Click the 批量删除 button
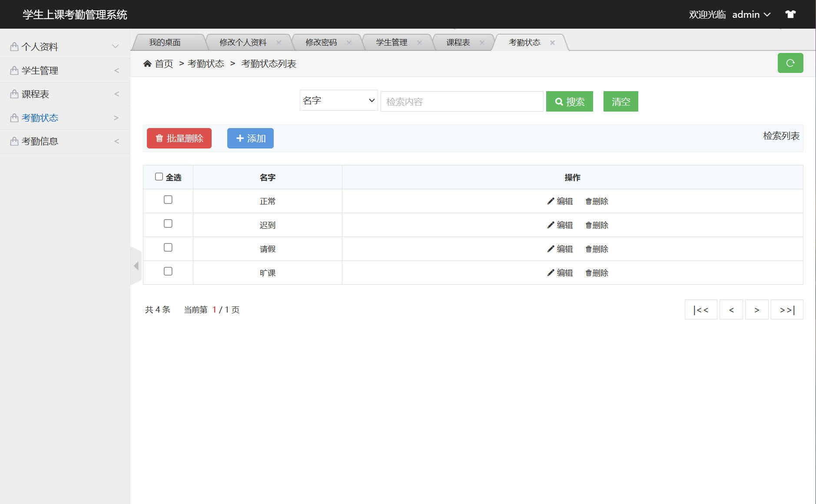This screenshot has height=504, width=816. point(179,138)
